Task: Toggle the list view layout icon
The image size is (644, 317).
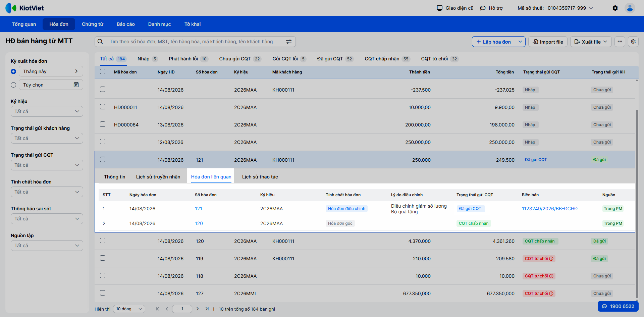Action: [620, 42]
